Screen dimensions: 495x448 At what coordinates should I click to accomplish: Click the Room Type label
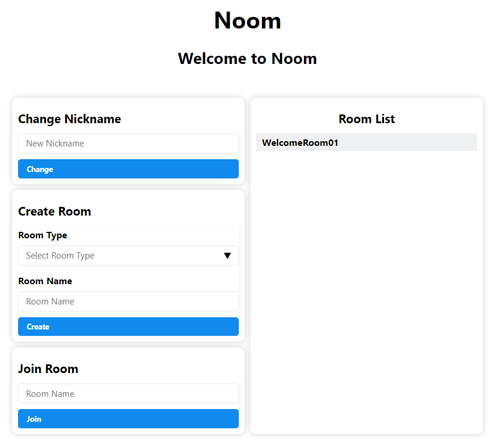click(x=42, y=235)
